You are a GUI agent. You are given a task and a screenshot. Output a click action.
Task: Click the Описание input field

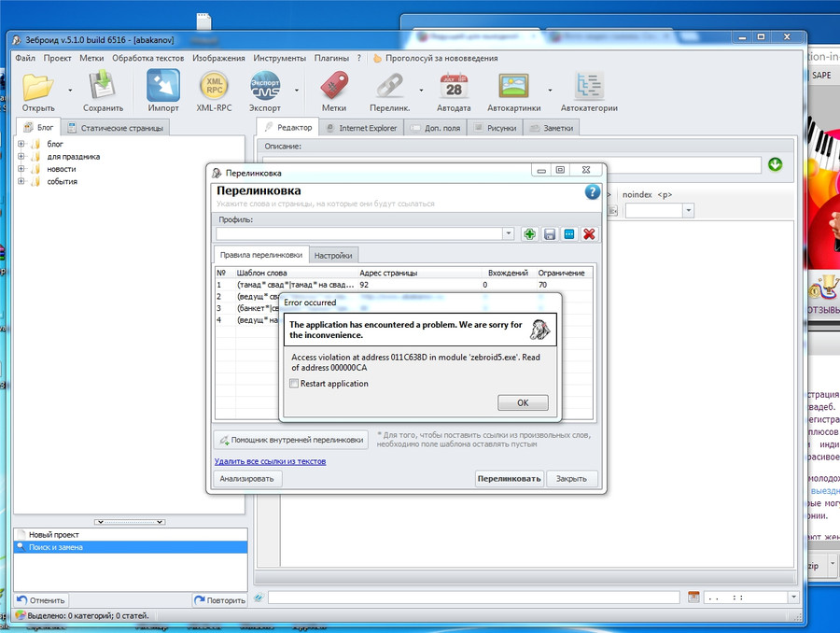pyautogui.click(x=511, y=165)
